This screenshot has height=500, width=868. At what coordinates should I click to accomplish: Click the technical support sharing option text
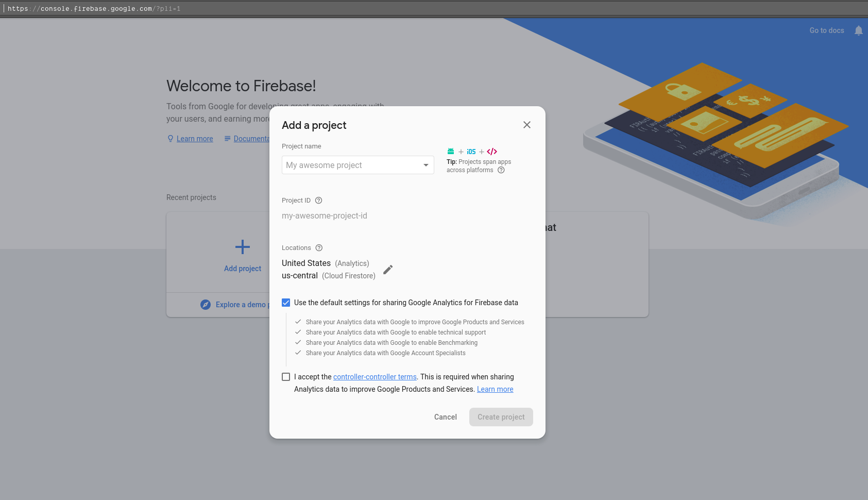tap(396, 332)
